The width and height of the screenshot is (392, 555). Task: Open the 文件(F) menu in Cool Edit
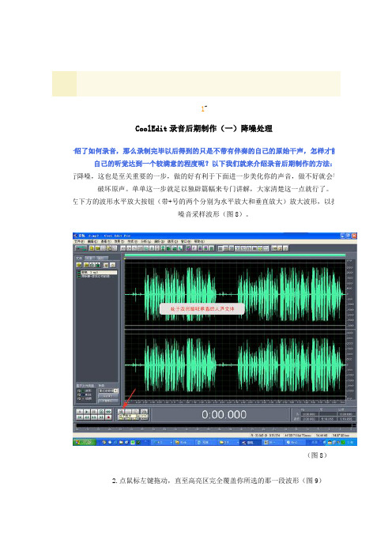(x=79, y=241)
